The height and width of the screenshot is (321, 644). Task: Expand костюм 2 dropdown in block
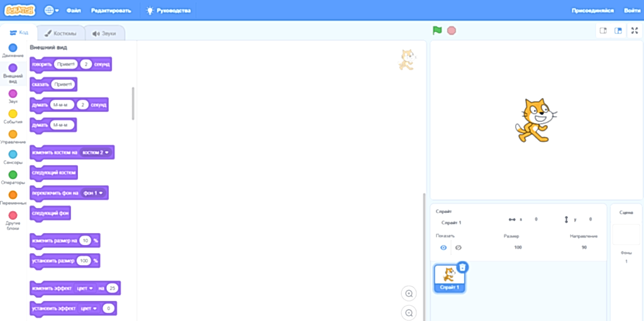coord(107,152)
